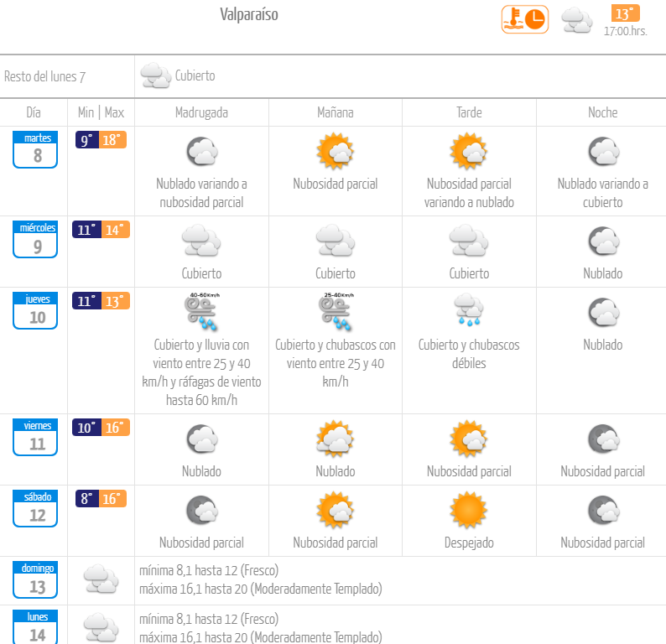Click jueves maximum 13° badge
Screen dimensions: 666x644
click(116, 301)
